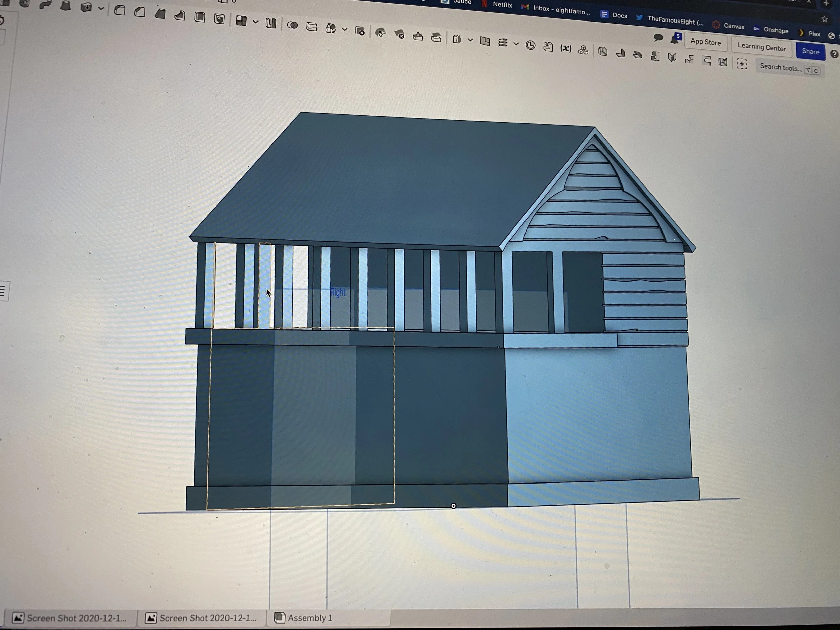This screenshot has height=630, width=840.
Task: Select the Variable (x) tool
Action: pos(566,48)
